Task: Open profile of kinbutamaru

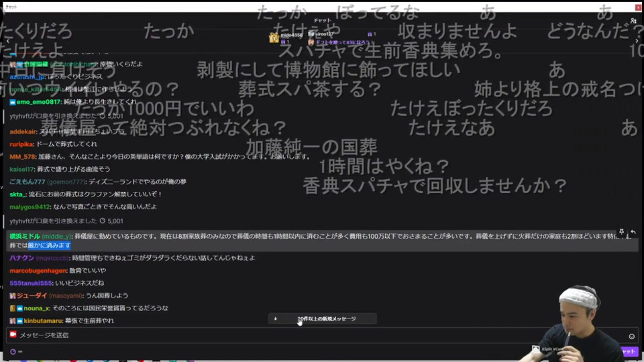Action: tap(43, 320)
